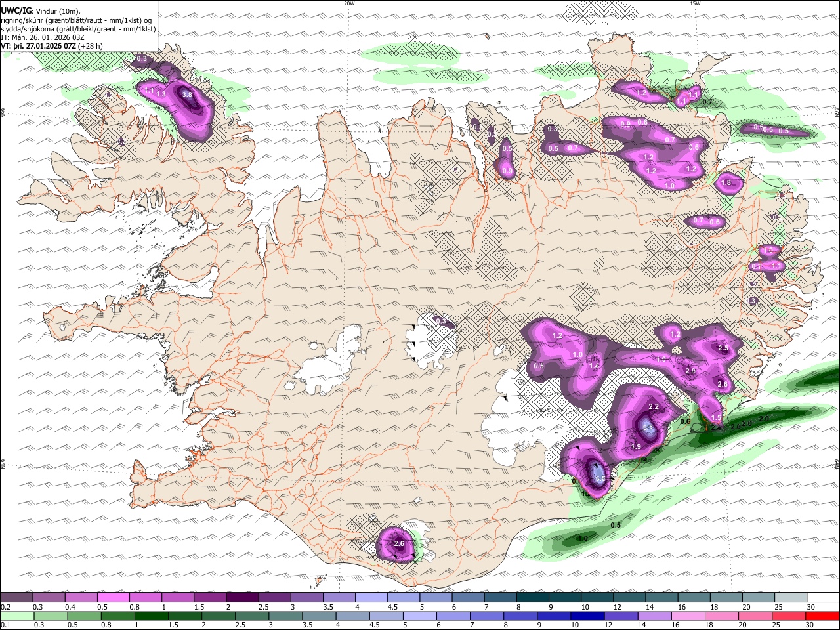This screenshot has width=840, height=630.
Task: Click the valid time 'VT: Þri. 27.01.2026 07Z'
Action: coord(38,46)
